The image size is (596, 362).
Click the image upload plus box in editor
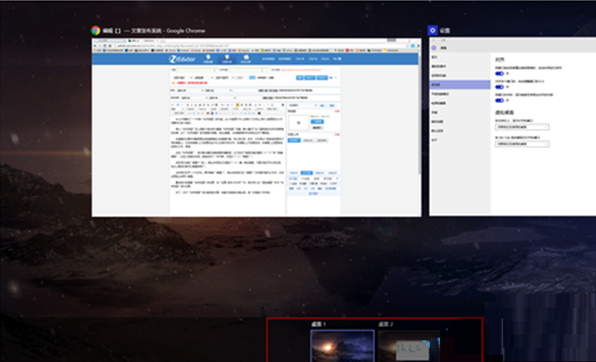tap(298, 122)
